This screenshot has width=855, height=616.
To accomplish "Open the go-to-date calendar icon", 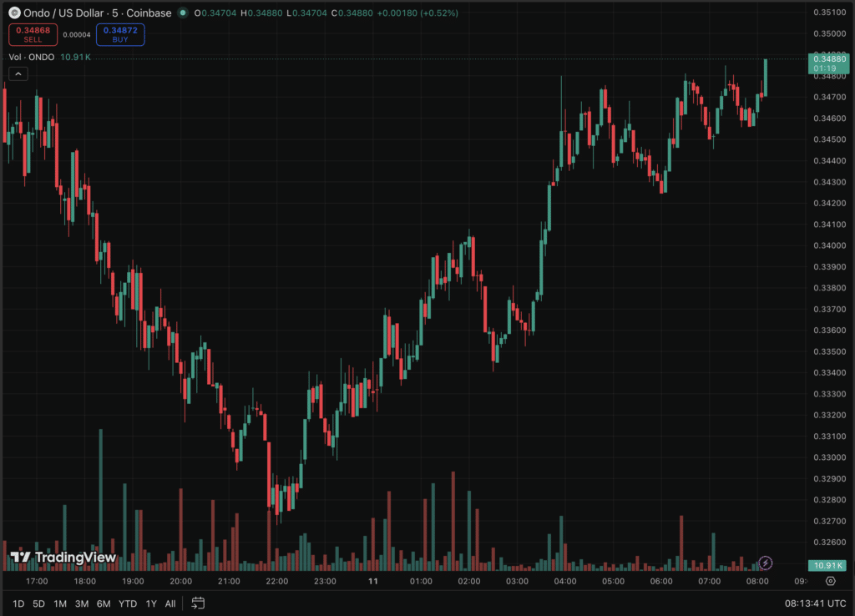I will 198,603.
